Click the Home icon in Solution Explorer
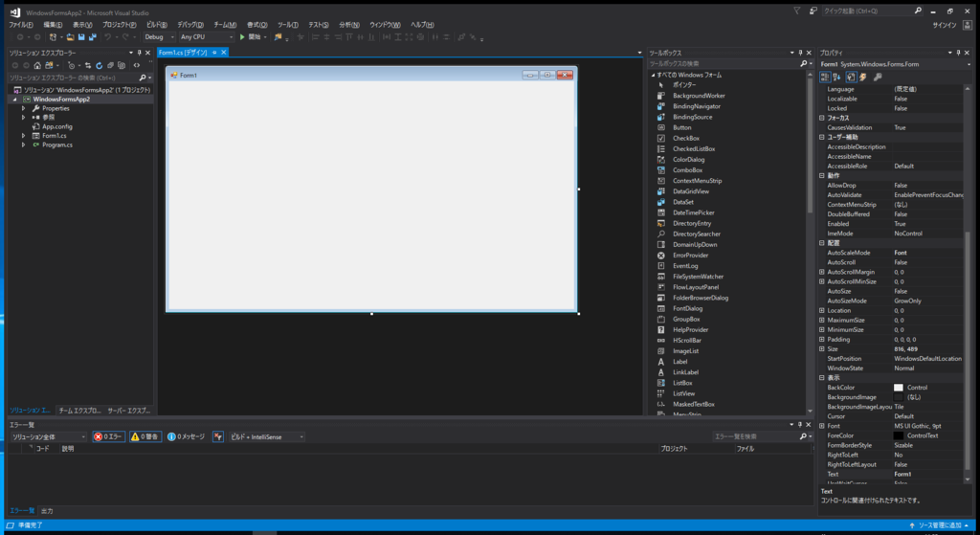 pyautogui.click(x=37, y=66)
